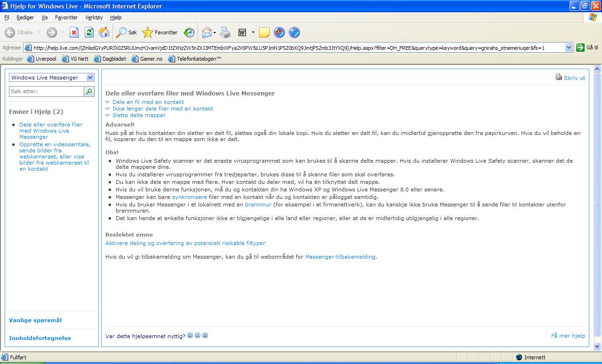Follow the "synkronisere" link
The height and width of the screenshot is (364, 602).
coord(189,197)
